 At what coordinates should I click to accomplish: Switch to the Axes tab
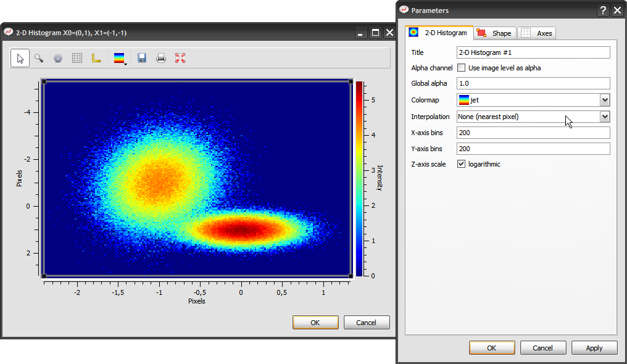(537, 33)
